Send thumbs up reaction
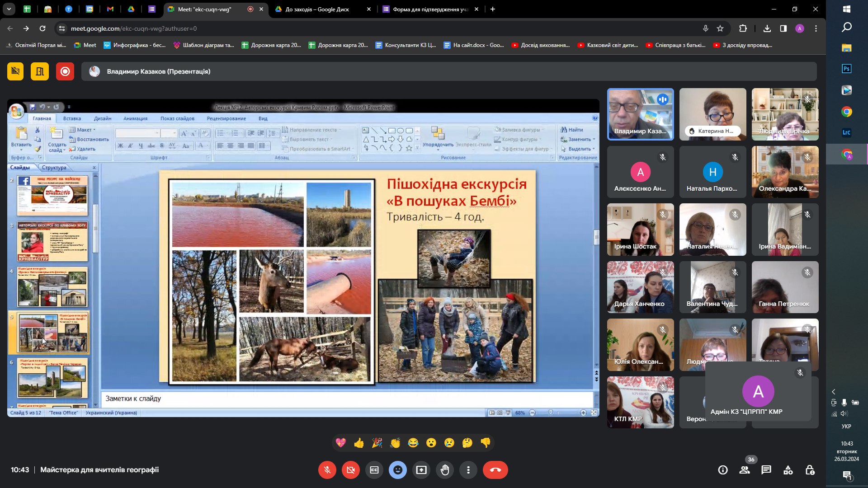Screen dimensions: 868x488 tap(359, 443)
